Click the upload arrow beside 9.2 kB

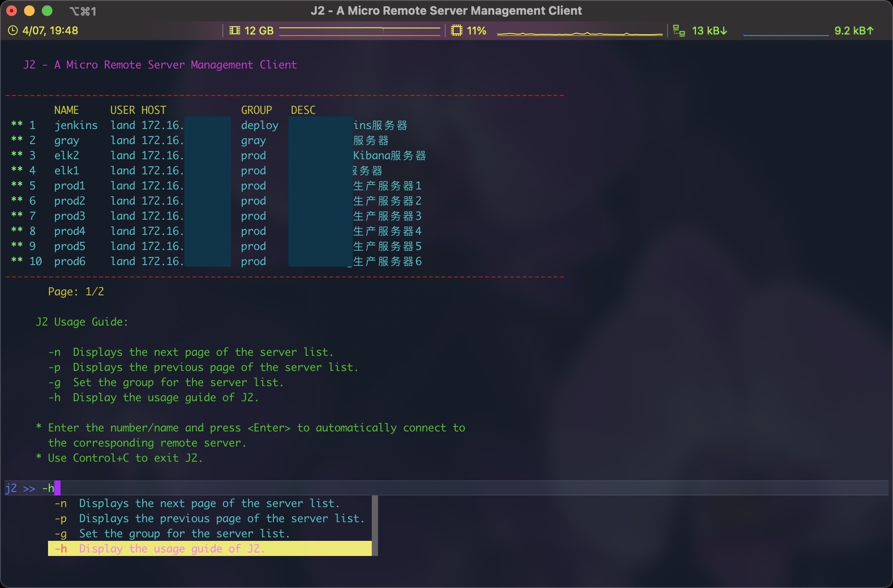click(870, 31)
